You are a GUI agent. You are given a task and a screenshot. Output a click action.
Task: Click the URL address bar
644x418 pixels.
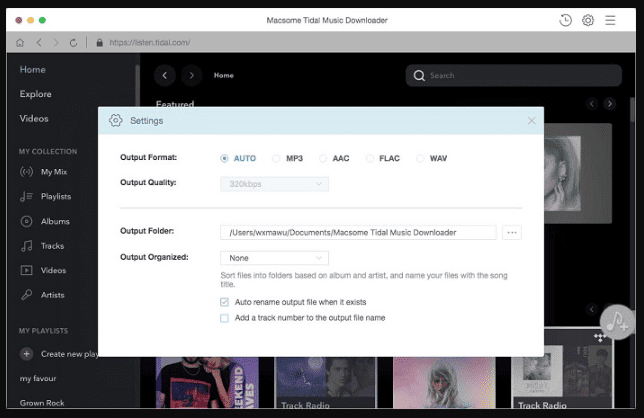pyautogui.click(x=150, y=42)
